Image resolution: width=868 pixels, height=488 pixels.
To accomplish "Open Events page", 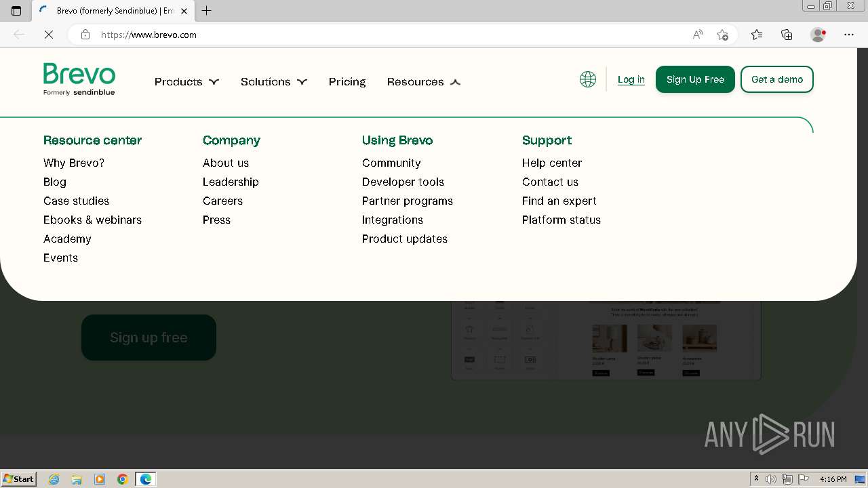I will coord(60,258).
